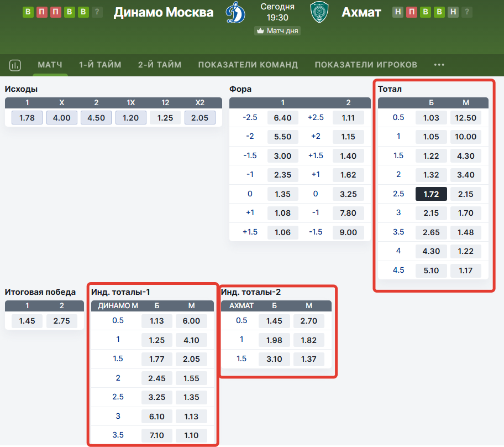Pick handicap -1.5 odds 3.00

click(283, 156)
